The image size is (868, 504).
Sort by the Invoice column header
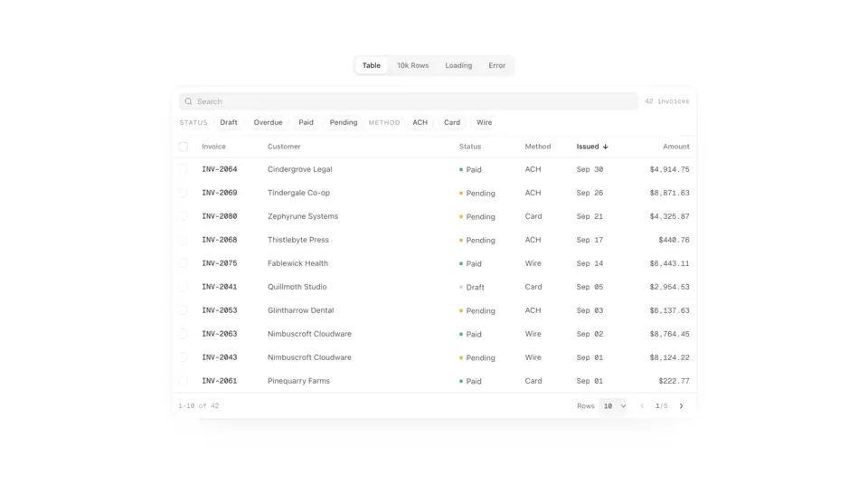pos(213,147)
